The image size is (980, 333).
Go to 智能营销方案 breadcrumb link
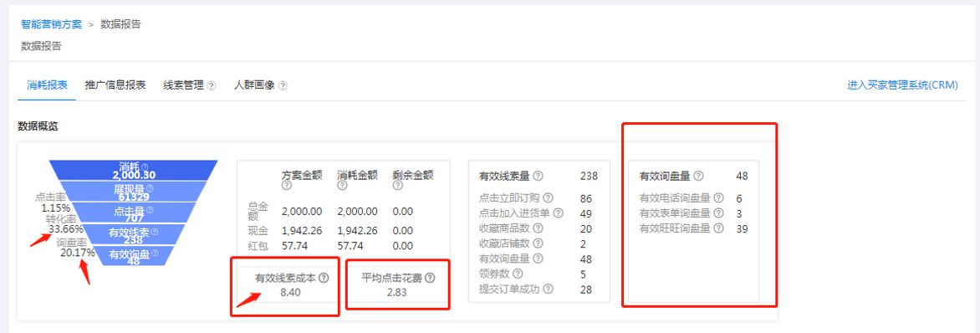click(51, 24)
